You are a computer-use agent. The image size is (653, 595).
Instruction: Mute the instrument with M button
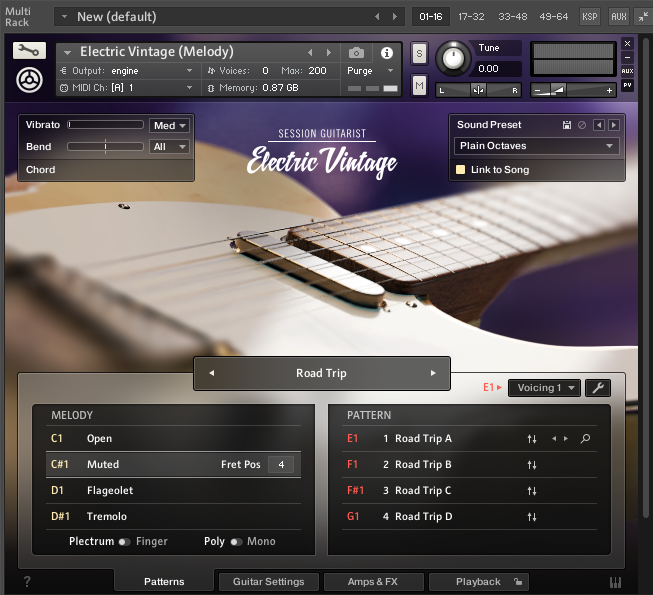point(419,85)
